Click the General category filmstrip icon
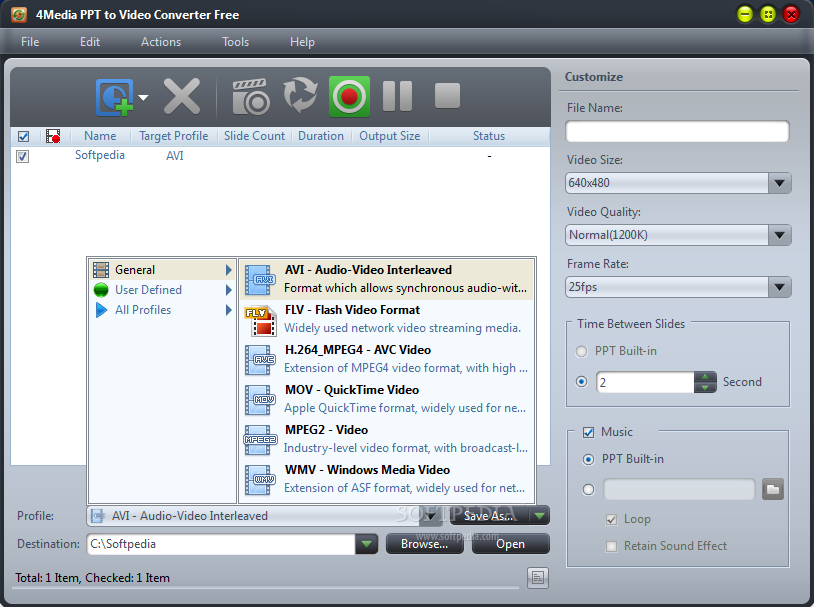This screenshot has width=814, height=607. (101, 270)
